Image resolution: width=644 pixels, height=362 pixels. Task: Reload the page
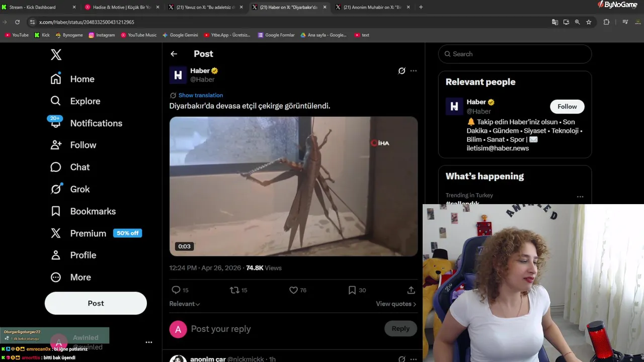click(x=17, y=22)
